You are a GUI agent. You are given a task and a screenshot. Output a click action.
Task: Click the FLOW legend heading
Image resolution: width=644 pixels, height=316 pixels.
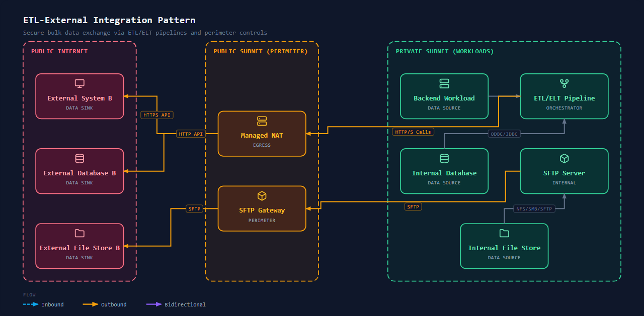click(x=29, y=295)
